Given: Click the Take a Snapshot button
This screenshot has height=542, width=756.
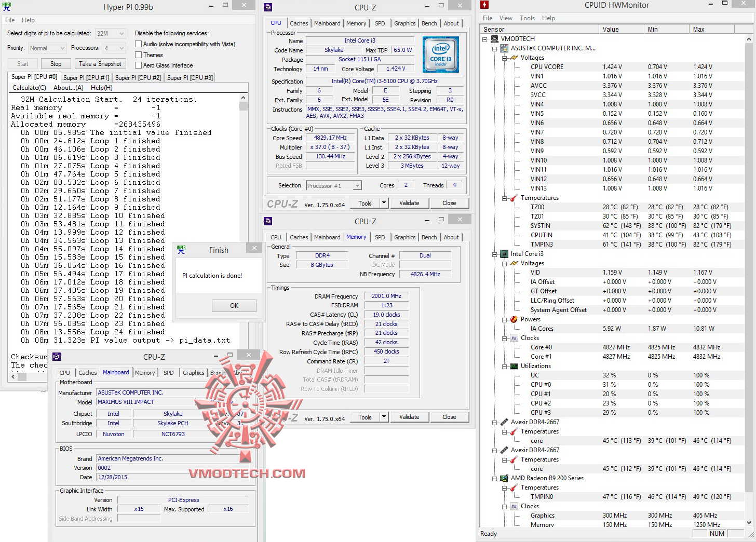Looking at the screenshot, I should [100, 64].
